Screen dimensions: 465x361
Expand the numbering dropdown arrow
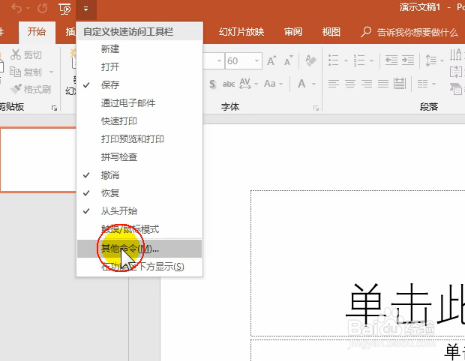371,61
